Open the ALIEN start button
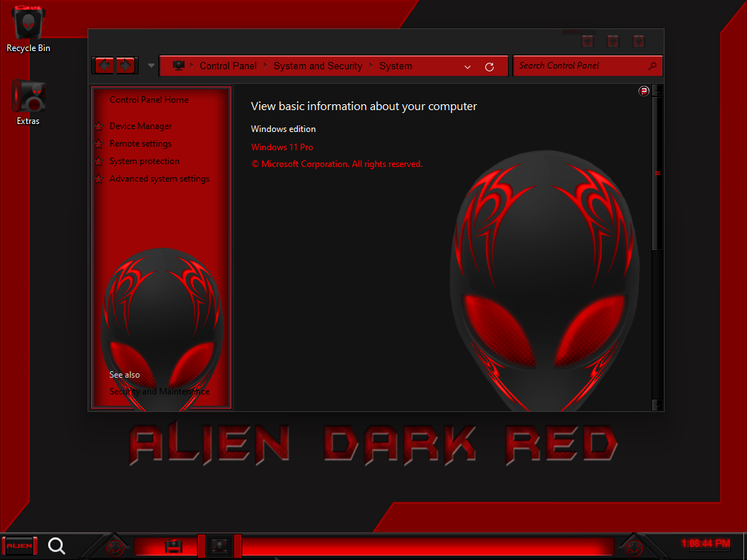 click(20, 545)
